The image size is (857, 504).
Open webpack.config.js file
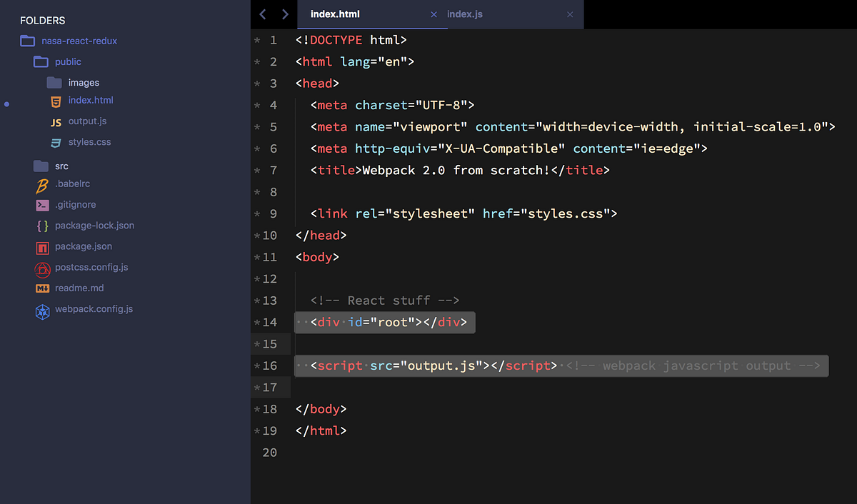pyautogui.click(x=94, y=309)
